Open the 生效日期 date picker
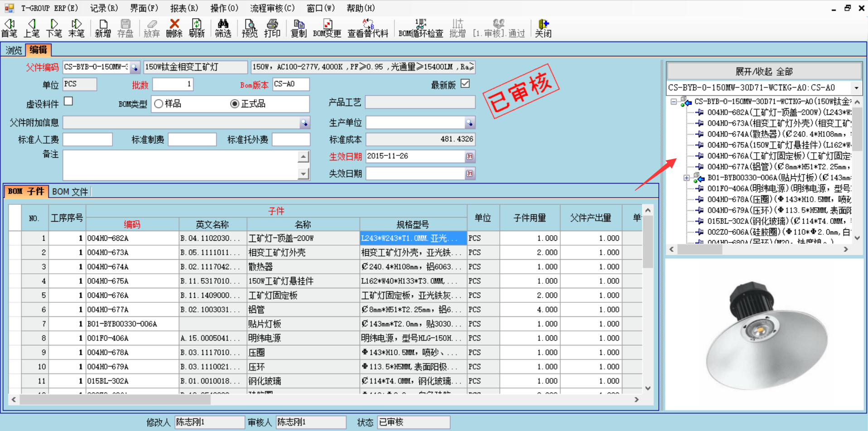The height and width of the screenshot is (431, 868). (470, 156)
